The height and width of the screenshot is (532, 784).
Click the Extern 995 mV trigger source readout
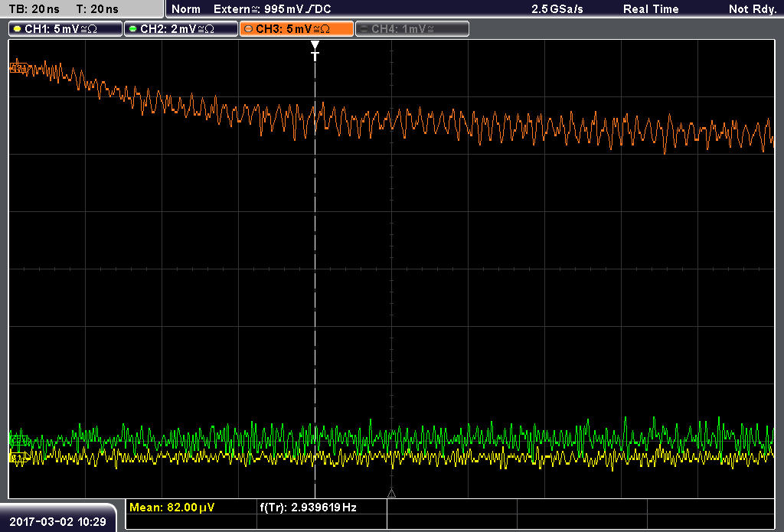pos(272,9)
